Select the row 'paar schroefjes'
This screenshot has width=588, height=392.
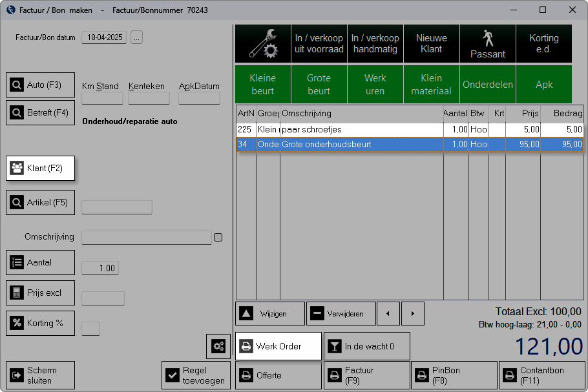coord(410,130)
